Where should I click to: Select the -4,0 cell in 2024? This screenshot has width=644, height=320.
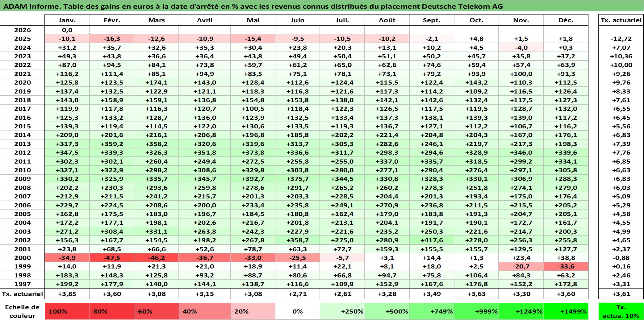tap(521, 48)
